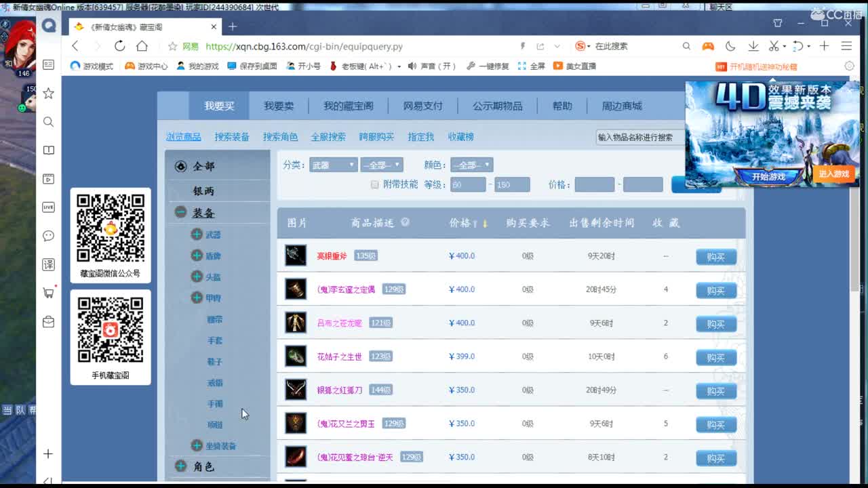Open the 收藏榜 link

[x=460, y=137]
